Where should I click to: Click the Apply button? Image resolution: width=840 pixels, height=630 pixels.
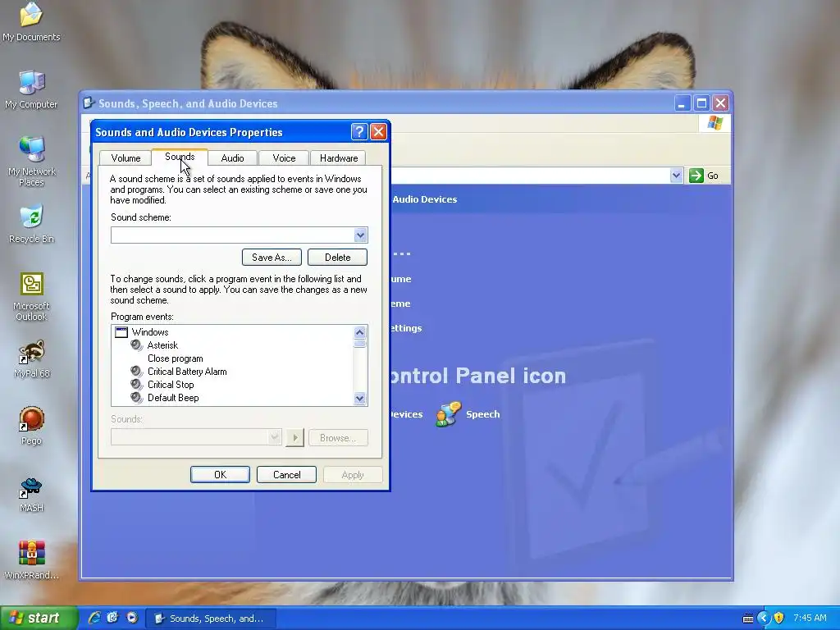353,475
